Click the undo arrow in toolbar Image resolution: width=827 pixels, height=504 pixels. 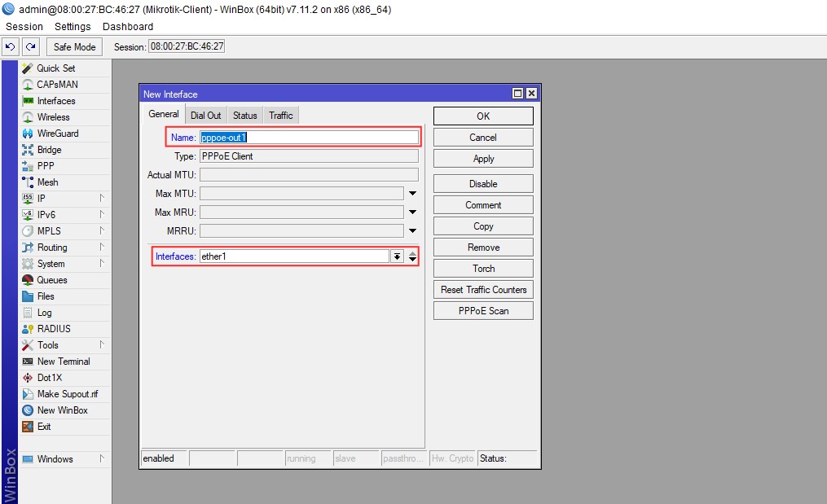pyautogui.click(x=11, y=47)
